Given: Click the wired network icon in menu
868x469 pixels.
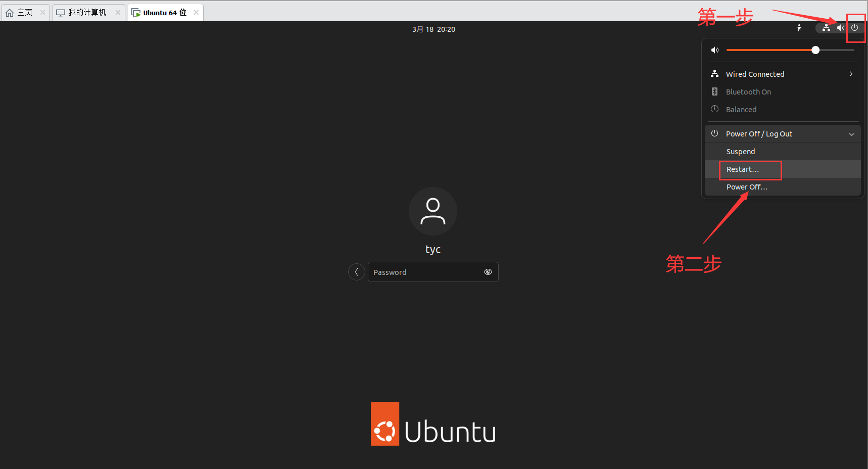Looking at the screenshot, I should 714,74.
